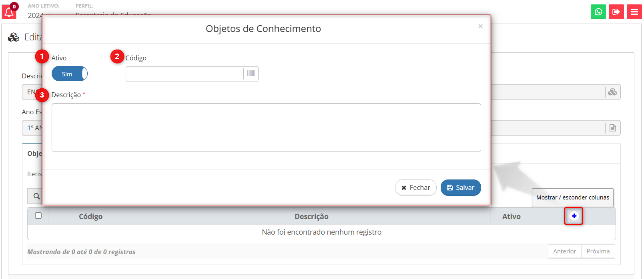The width and height of the screenshot is (644, 279).
Task: Click the search magnifier icon
Action: (36, 196)
